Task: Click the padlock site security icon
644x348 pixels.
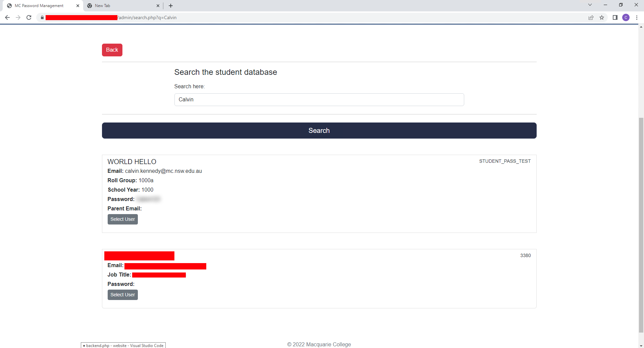Action: (x=42, y=17)
